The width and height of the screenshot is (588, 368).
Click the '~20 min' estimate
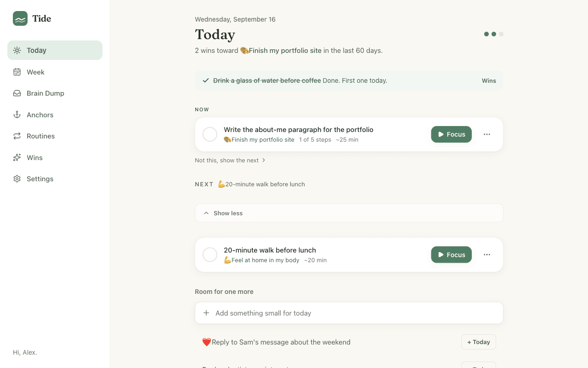315,260
